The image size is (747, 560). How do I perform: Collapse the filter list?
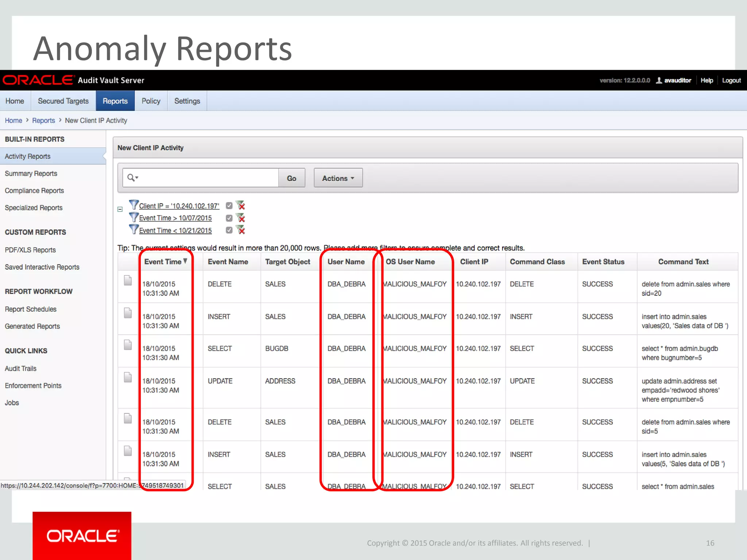coord(120,209)
